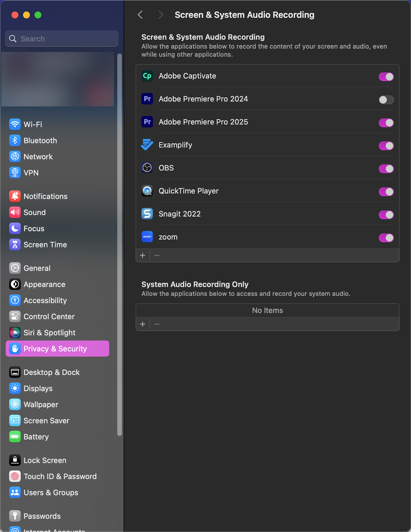Select the Adobe Captivate row label
This screenshot has height=532, width=411.
pyautogui.click(x=187, y=76)
